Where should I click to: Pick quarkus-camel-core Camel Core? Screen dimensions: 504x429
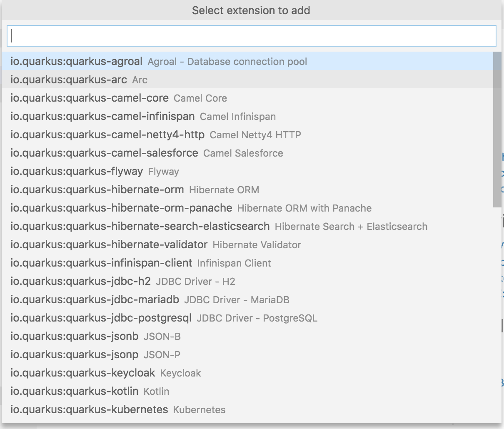click(247, 98)
